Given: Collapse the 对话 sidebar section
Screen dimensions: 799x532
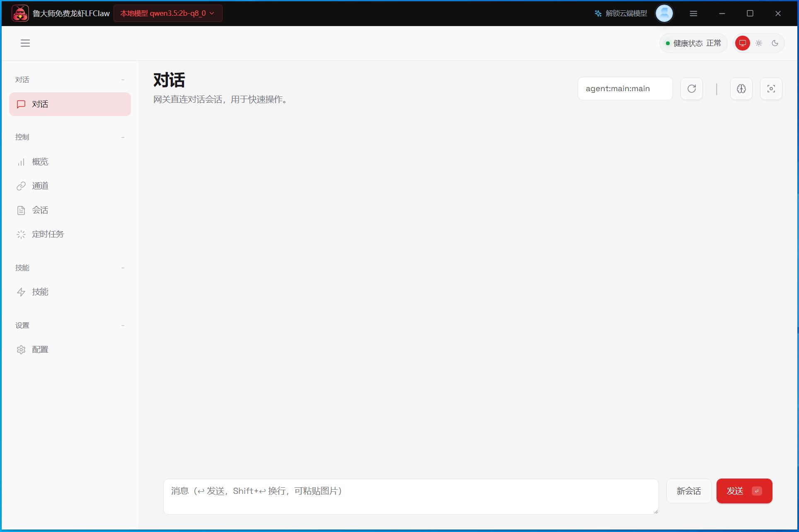Looking at the screenshot, I should coord(123,80).
